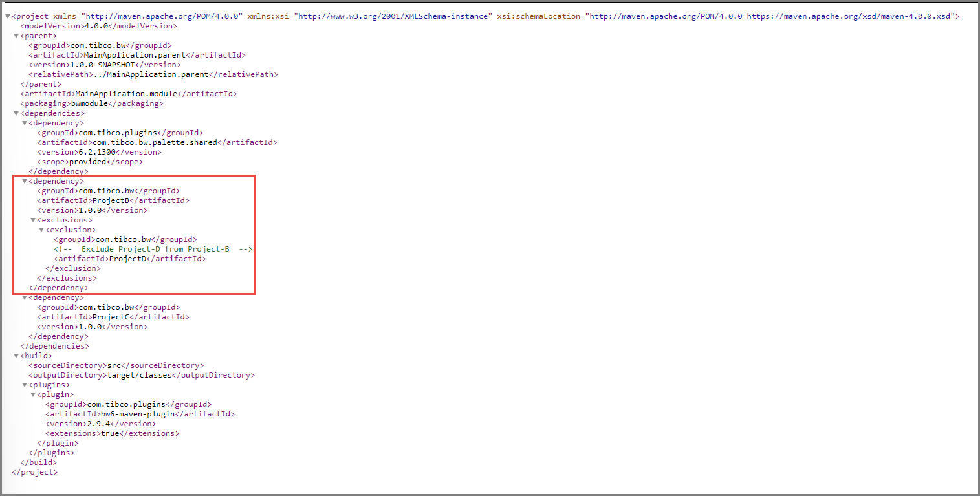Collapse the ProjectC dependency node
Viewport: 980px width, 496px height.
click(x=25, y=297)
